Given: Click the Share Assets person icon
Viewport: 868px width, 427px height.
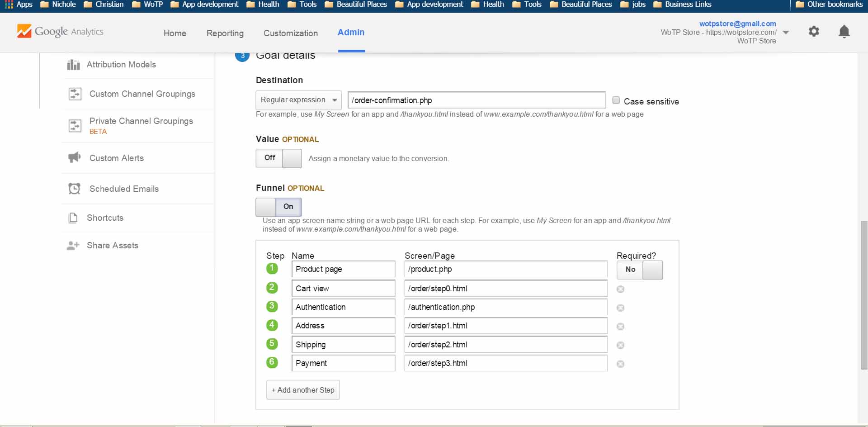Looking at the screenshot, I should pos(73,246).
